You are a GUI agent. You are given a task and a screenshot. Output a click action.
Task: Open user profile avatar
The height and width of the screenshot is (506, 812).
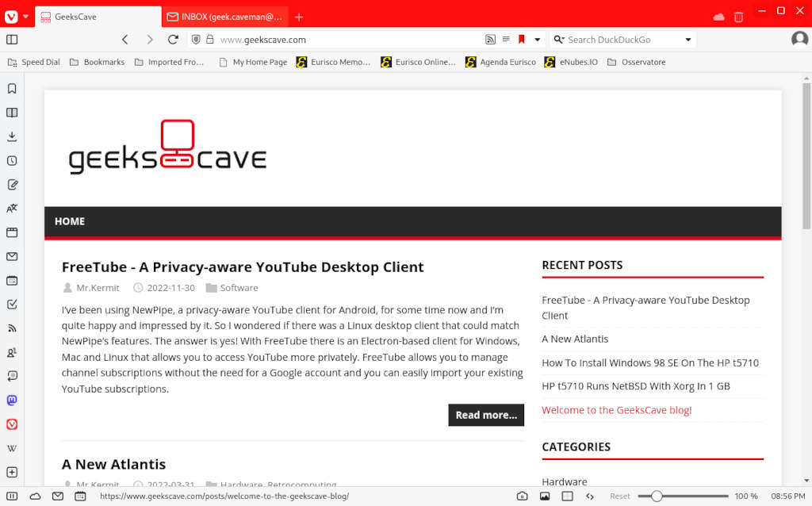coord(799,40)
